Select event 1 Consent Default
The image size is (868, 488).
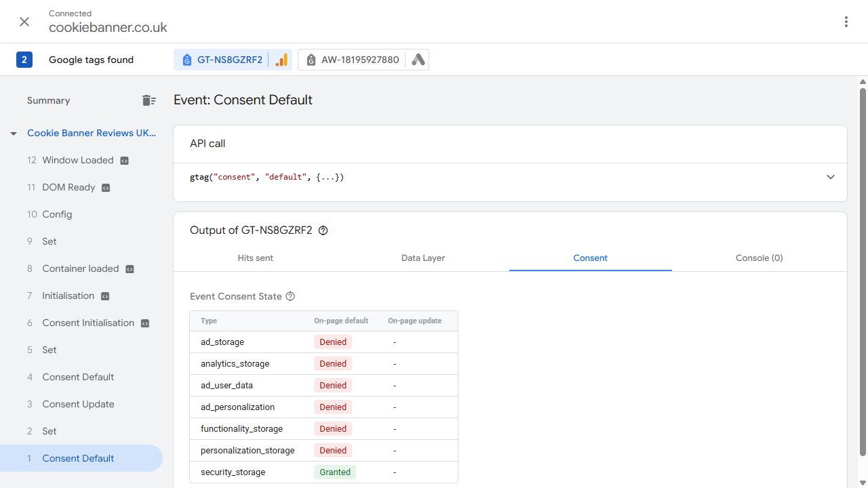(x=81, y=458)
